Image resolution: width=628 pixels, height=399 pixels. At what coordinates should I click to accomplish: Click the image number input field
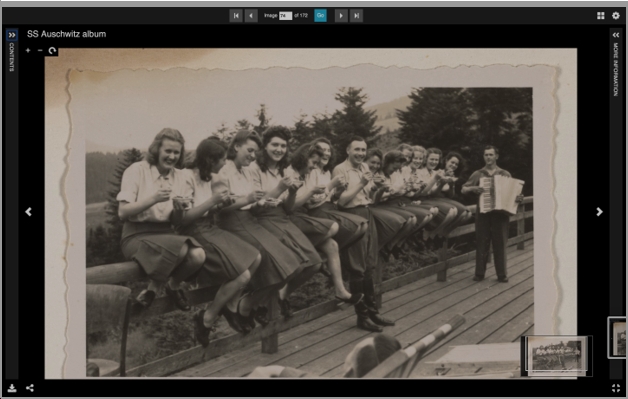click(x=286, y=16)
